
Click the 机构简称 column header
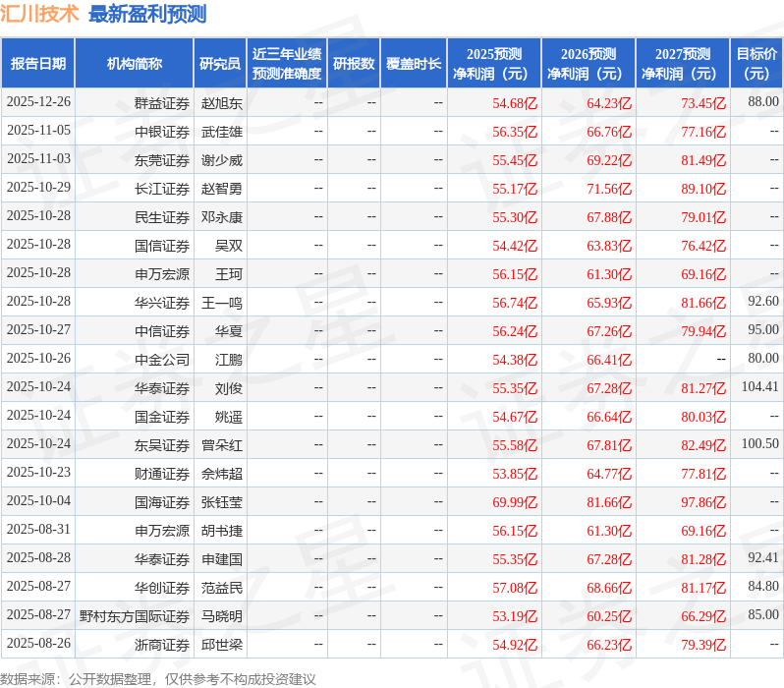click(x=134, y=63)
